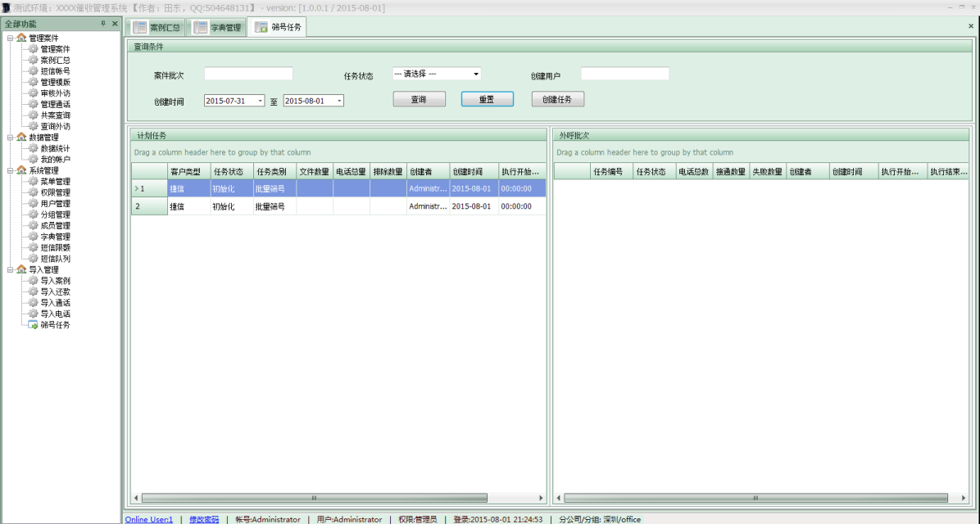Click the house icon beside 数据管理
This screenshot has height=524, width=980.
coord(21,138)
